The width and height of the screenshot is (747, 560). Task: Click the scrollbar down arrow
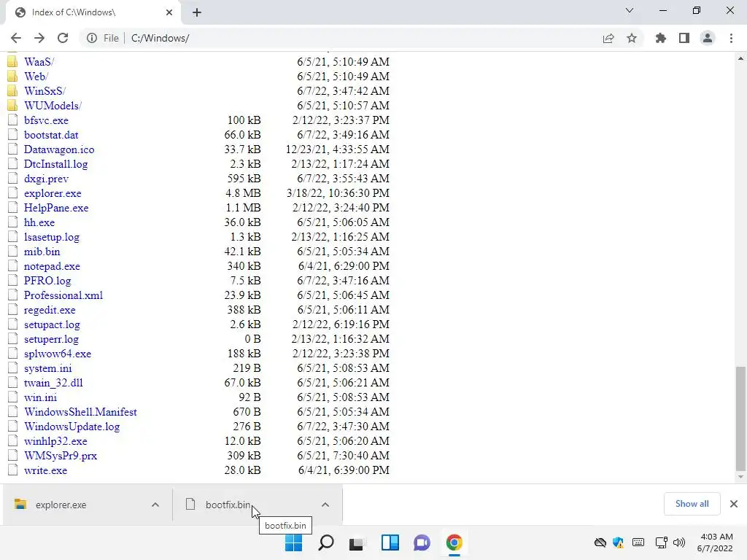[x=740, y=477]
